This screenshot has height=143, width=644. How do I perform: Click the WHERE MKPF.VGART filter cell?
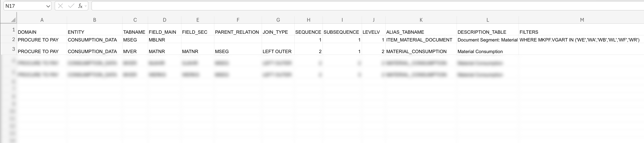click(x=579, y=40)
